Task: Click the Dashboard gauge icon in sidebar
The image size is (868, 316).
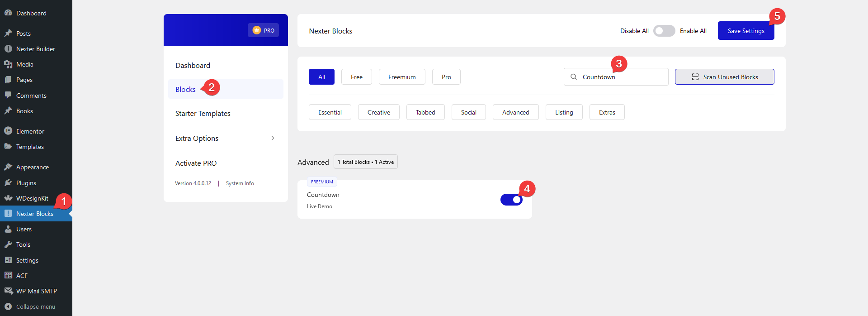Action: pos(8,13)
